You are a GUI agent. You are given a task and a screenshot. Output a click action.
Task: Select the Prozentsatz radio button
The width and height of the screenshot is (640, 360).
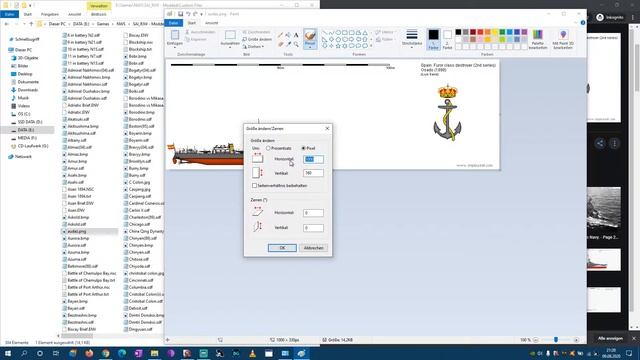tap(268, 148)
